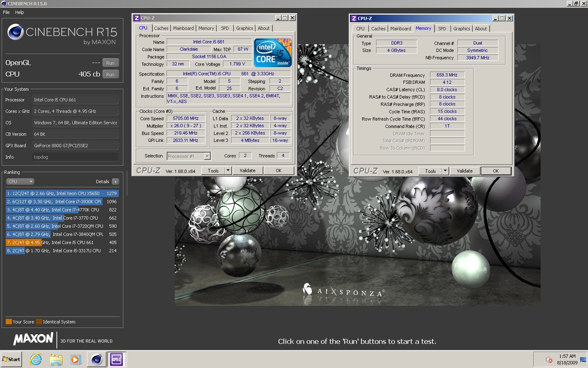Open the CPU ranking dropdown
The image size is (588, 368).
tap(20, 182)
